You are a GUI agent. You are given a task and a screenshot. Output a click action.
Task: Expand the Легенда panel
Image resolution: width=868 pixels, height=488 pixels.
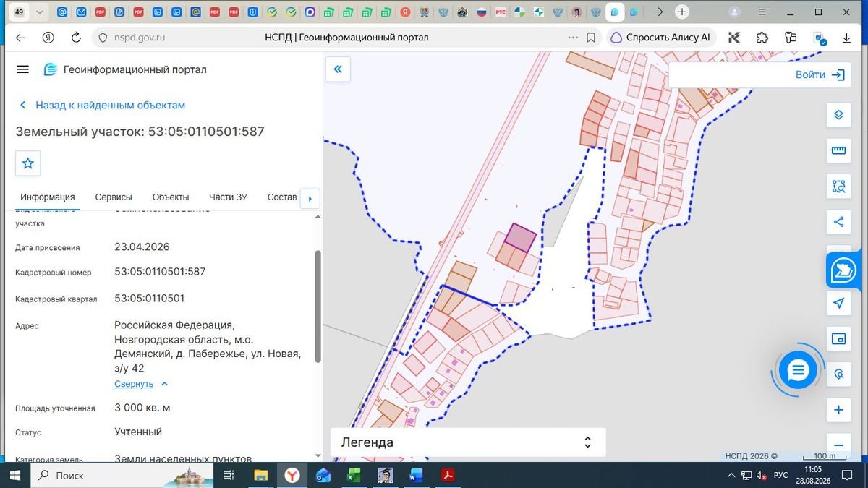468,442
